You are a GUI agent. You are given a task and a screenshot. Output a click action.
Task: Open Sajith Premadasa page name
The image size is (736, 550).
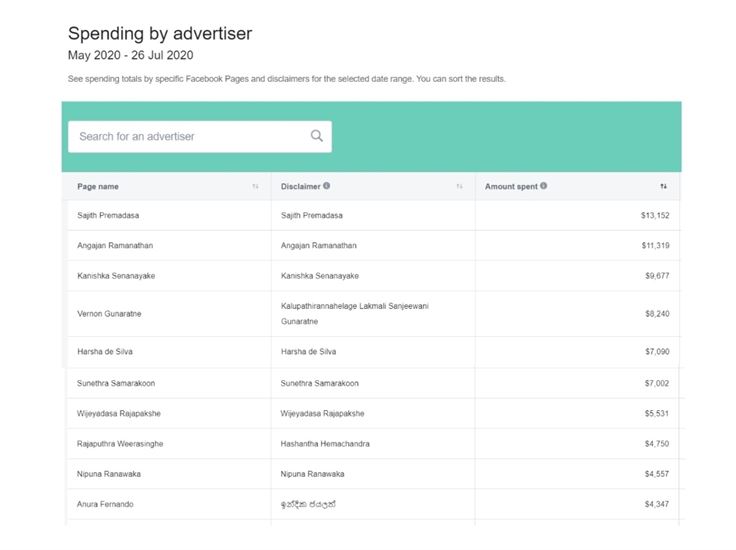(108, 215)
